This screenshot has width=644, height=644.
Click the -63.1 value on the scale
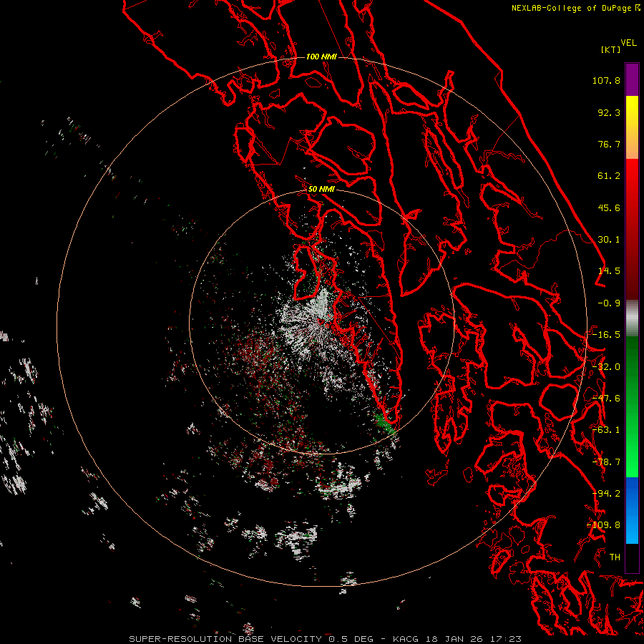(606, 430)
